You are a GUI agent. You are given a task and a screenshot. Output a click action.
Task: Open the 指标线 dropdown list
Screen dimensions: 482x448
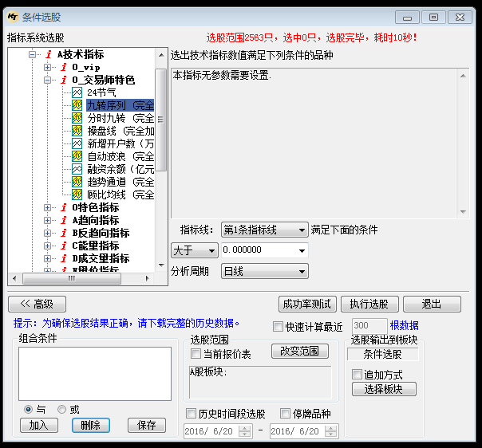click(264, 230)
